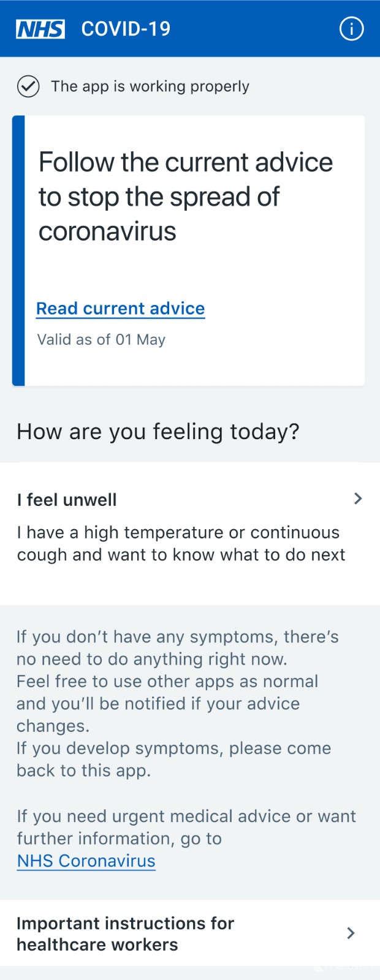Select the I feel unwell heading
The width and height of the screenshot is (380, 980).
(x=67, y=500)
